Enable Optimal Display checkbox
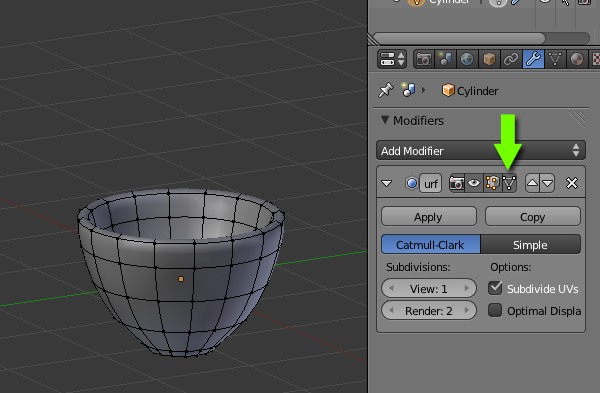The image size is (600, 393). [495, 310]
